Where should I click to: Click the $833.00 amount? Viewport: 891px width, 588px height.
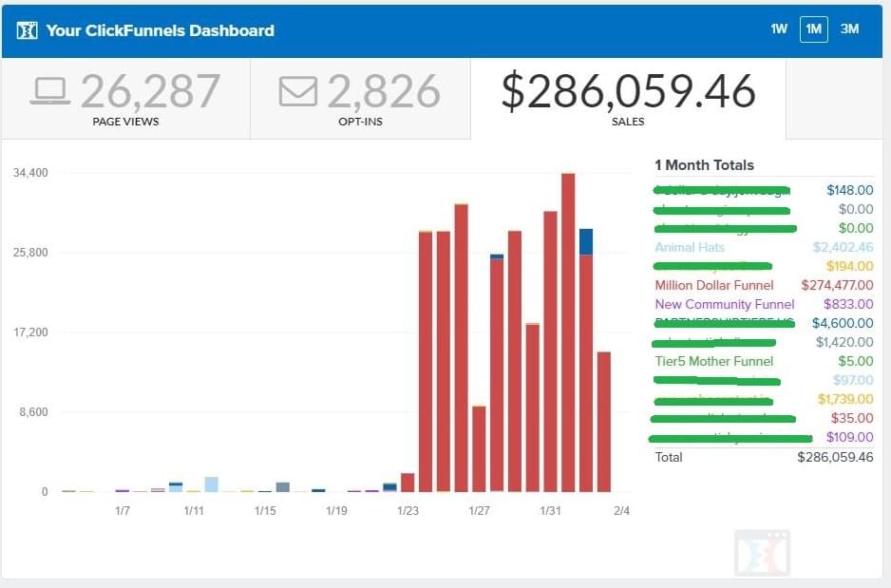pyautogui.click(x=848, y=304)
